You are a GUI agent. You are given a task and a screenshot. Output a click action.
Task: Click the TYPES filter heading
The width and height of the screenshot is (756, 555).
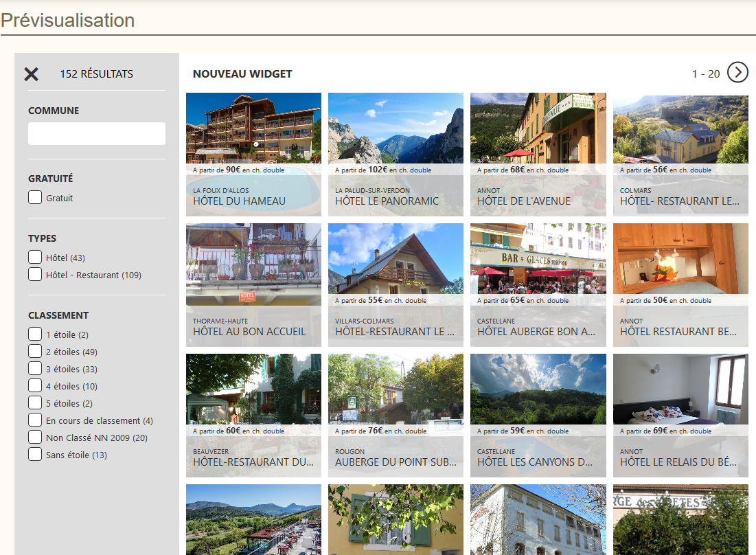tap(42, 238)
